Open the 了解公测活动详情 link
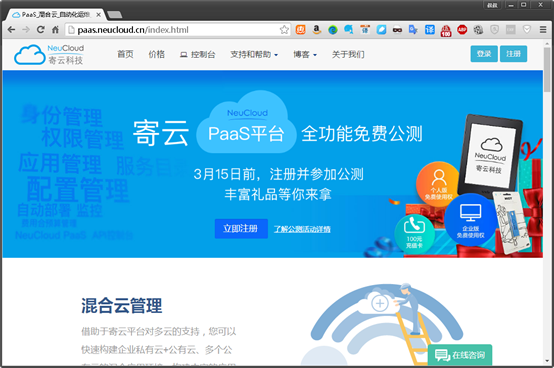 302,229
